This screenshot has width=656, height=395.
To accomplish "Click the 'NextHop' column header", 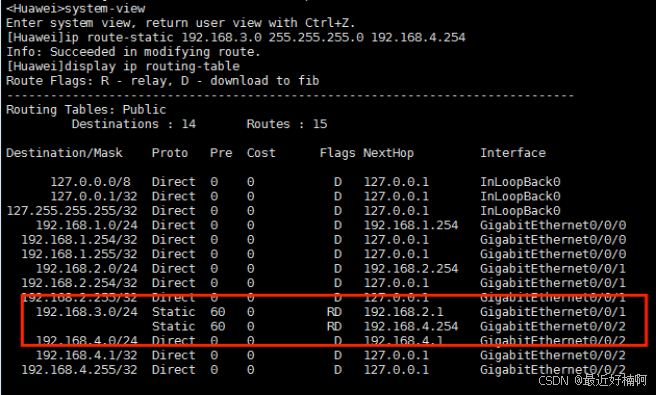I will (x=388, y=153).
